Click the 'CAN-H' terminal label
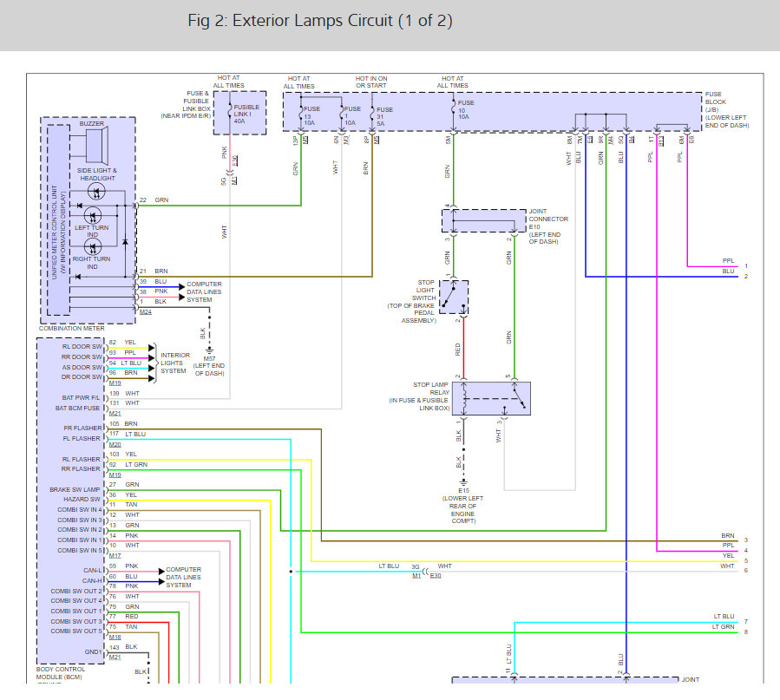Screen dimensions: 780x700 click(93, 580)
